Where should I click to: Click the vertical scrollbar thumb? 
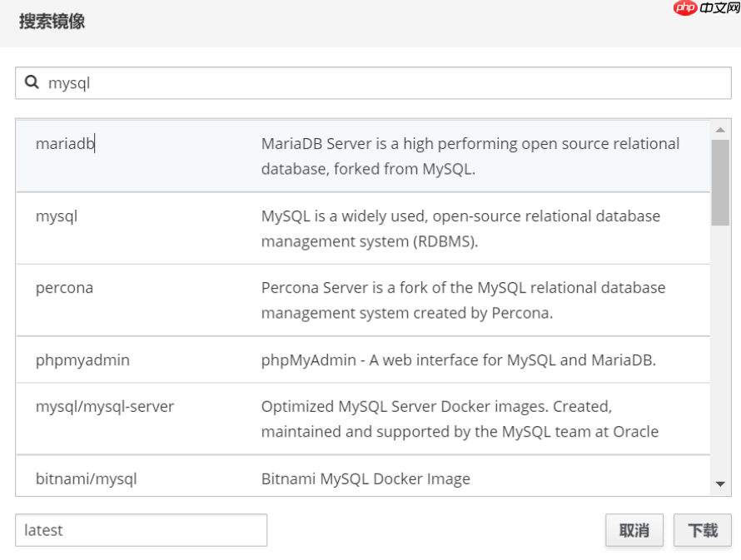720,181
